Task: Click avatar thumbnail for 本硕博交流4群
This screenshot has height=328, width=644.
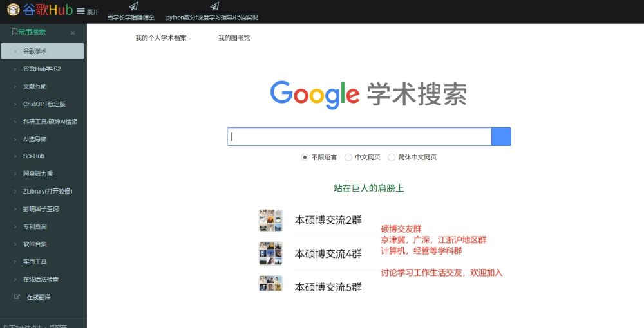Action: click(270, 253)
